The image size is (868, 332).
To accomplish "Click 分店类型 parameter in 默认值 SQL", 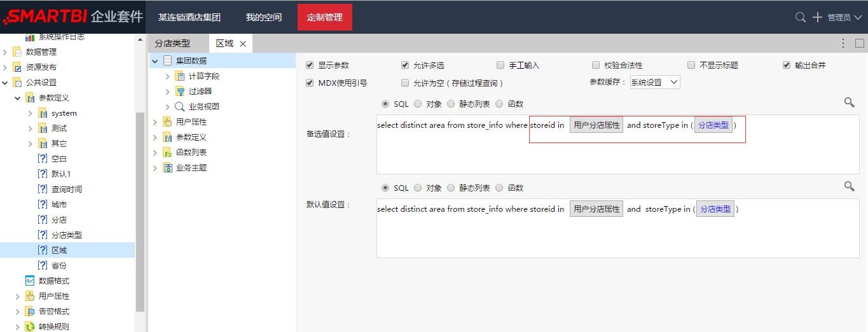I will [715, 209].
